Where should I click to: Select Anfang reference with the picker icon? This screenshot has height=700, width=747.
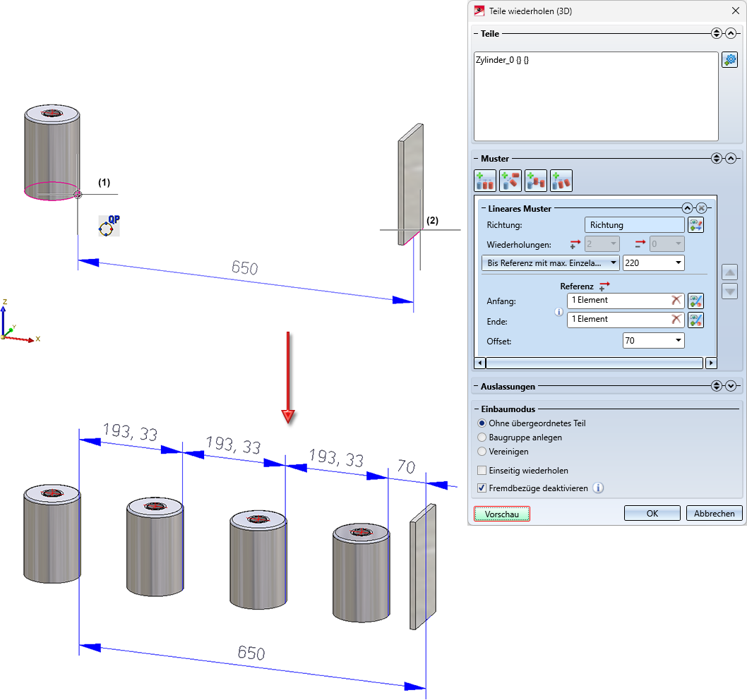coord(696,301)
